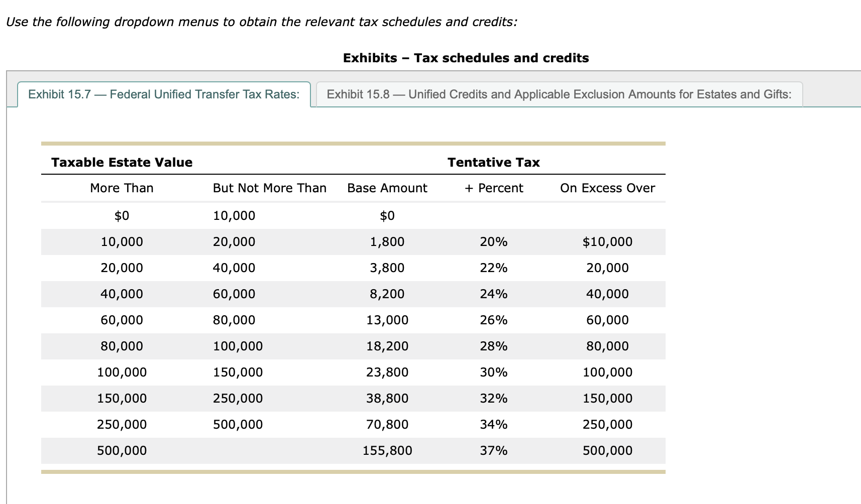Select the 70,800 base amount cell
Image resolution: width=861 pixels, height=504 pixels.
tap(387, 424)
